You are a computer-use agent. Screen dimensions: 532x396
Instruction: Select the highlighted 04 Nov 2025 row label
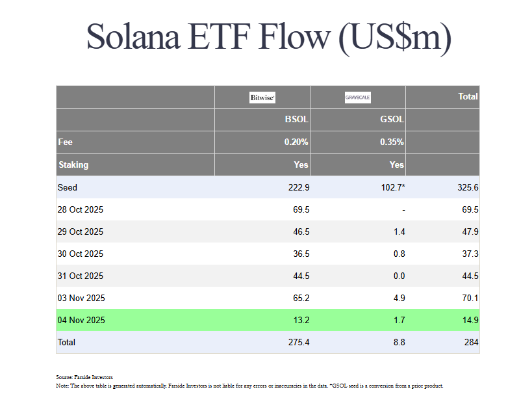[x=81, y=320]
